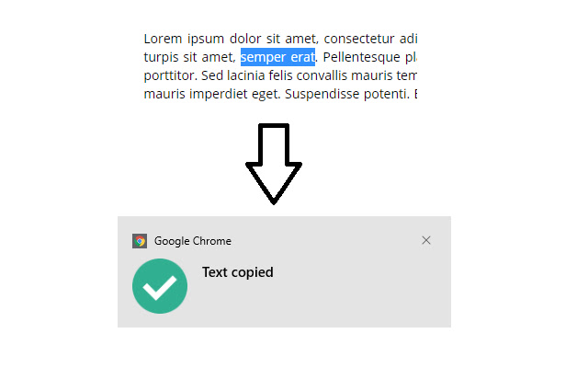588x368 pixels.
Task: Click the Google Chrome logo icon
Action: click(x=140, y=241)
